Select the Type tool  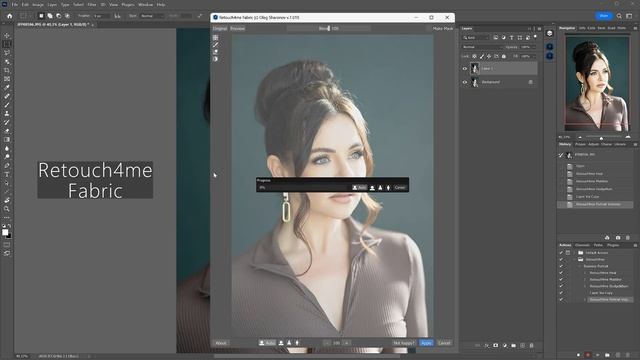coord(7,174)
